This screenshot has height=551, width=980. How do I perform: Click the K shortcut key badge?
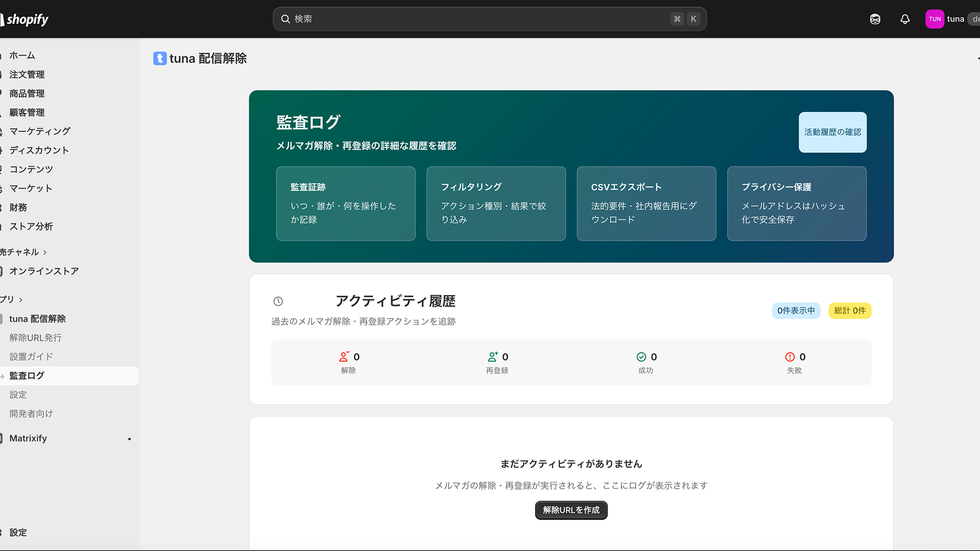click(x=693, y=19)
